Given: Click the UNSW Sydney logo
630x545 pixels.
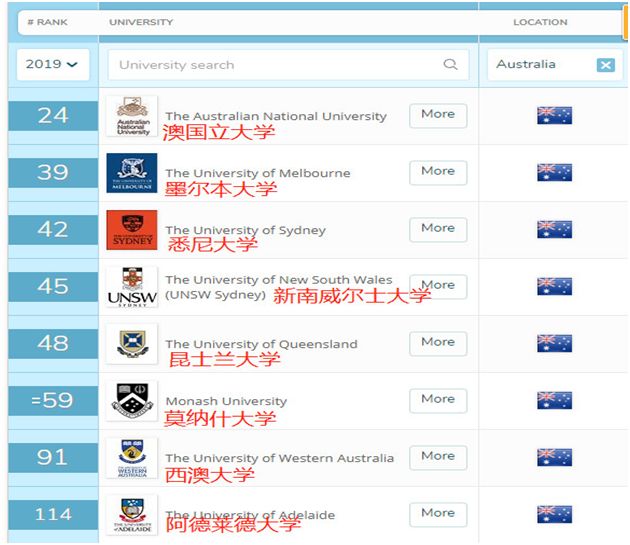Looking at the screenshot, I should tap(132, 287).
